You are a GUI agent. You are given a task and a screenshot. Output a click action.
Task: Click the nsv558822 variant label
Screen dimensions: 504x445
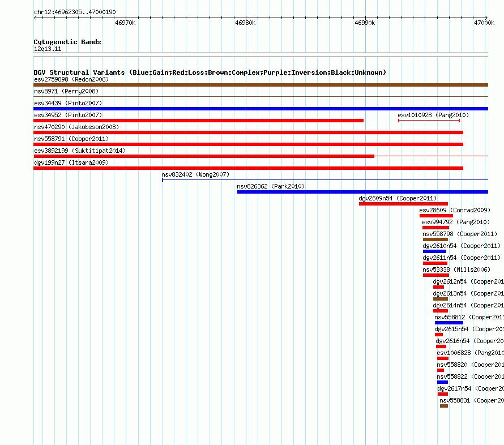click(x=470, y=376)
